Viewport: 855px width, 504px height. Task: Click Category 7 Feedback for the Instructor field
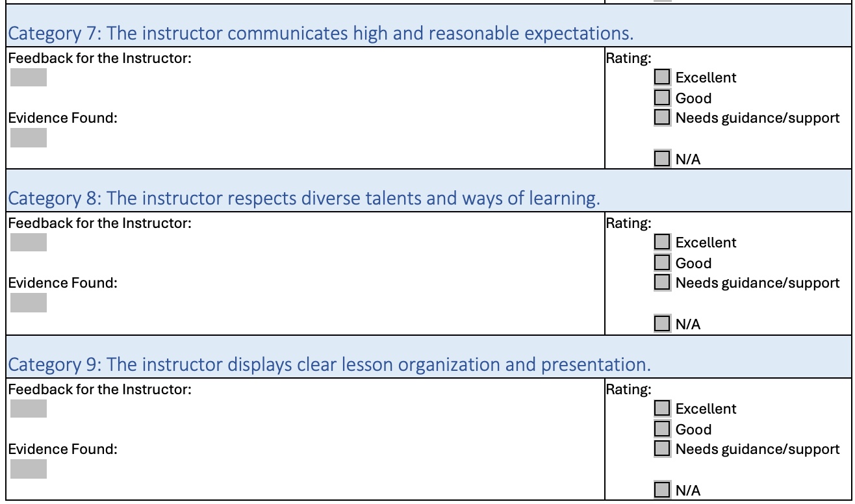tap(29, 77)
